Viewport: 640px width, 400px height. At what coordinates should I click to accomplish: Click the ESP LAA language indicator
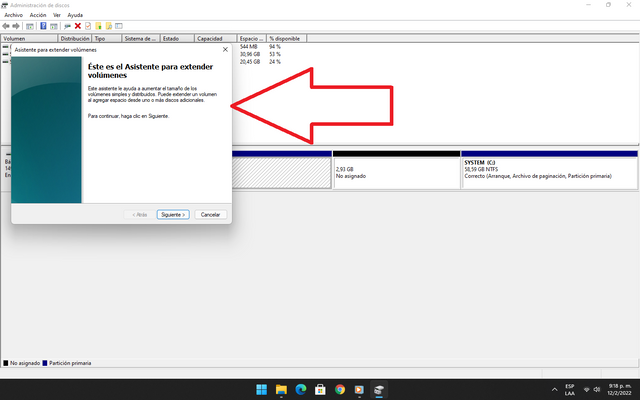[570, 390]
